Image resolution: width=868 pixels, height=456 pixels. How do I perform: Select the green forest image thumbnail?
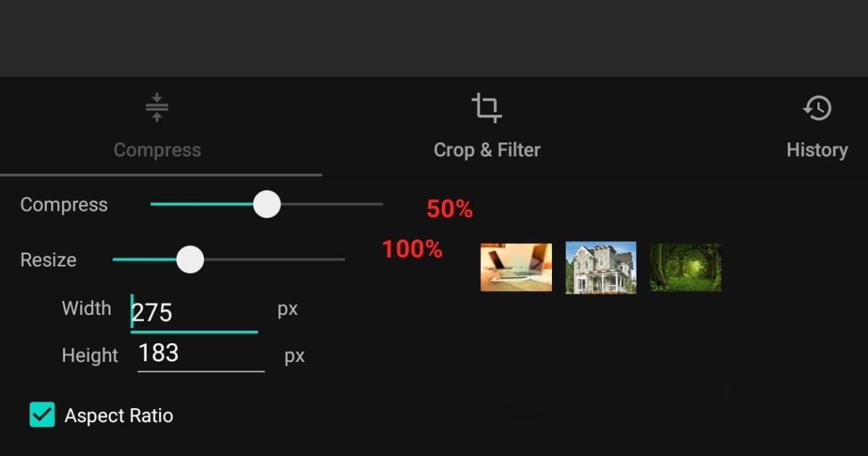point(684,267)
